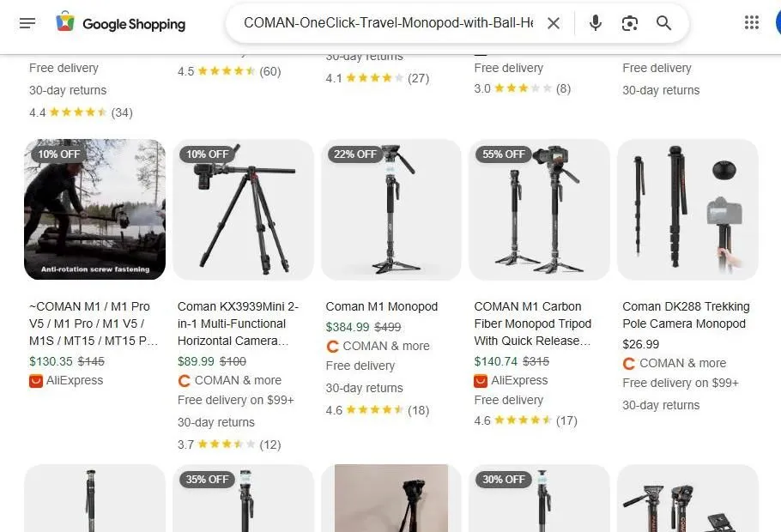Start voice search with the microphone icon
This screenshot has width=781, height=532.
tap(595, 23)
